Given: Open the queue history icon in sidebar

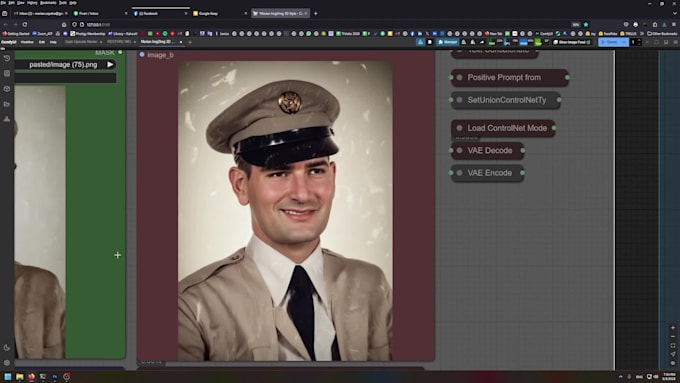Looking at the screenshot, I should 7,58.
